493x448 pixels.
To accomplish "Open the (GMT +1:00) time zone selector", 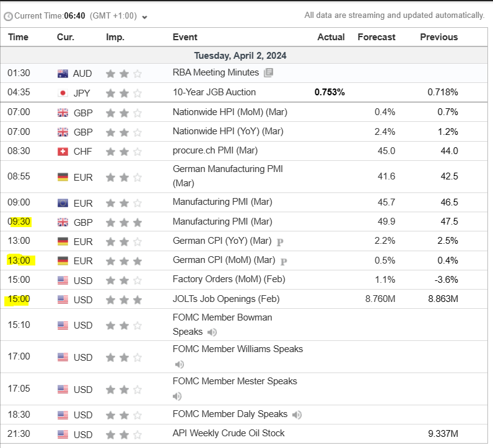I will [x=115, y=16].
